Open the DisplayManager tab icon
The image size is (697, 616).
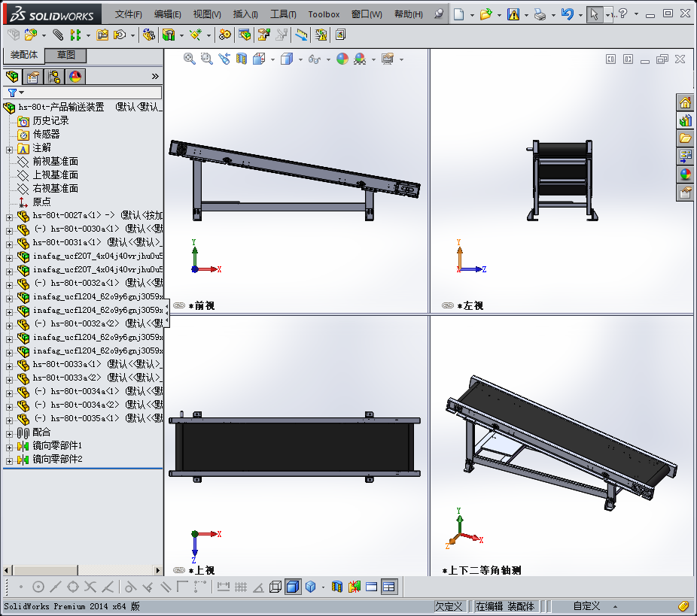75,77
